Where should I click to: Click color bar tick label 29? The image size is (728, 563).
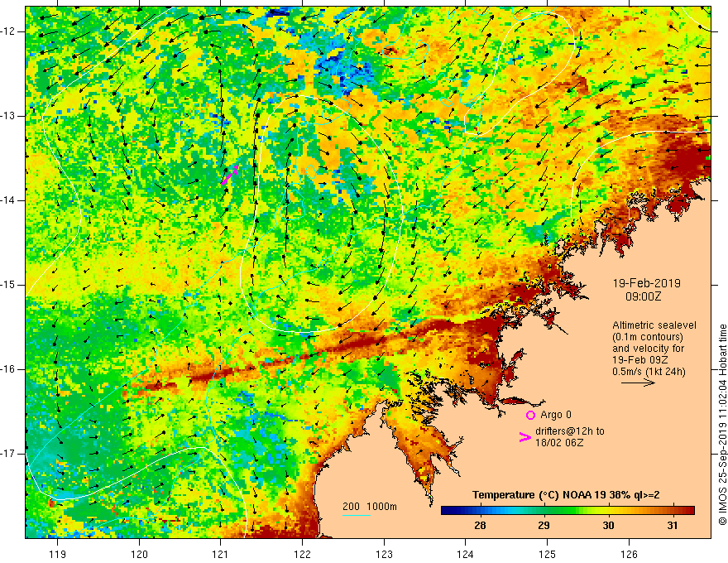coord(544,526)
